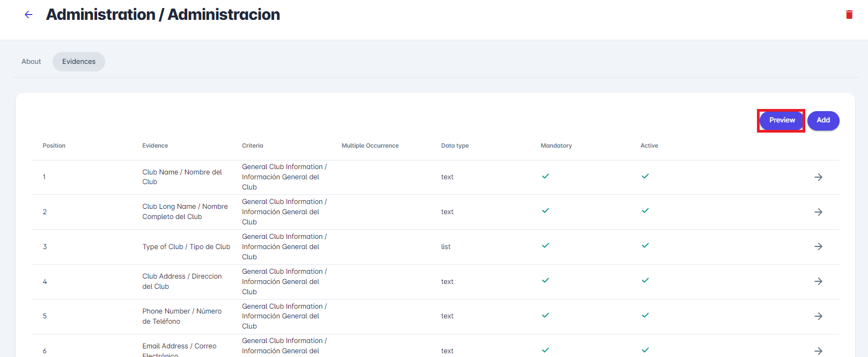
Task: Click Mandatory checkmark for Club Address
Action: [545, 280]
